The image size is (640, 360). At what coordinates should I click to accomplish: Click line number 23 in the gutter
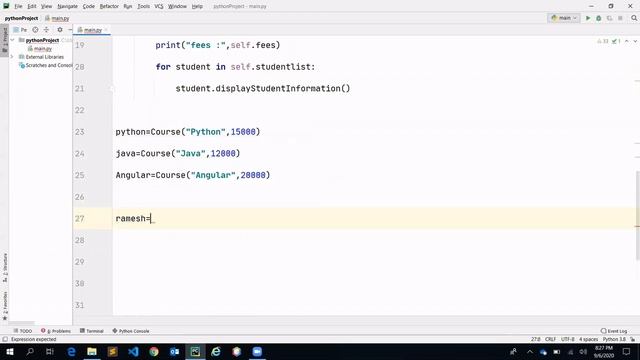[x=80, y=132]
